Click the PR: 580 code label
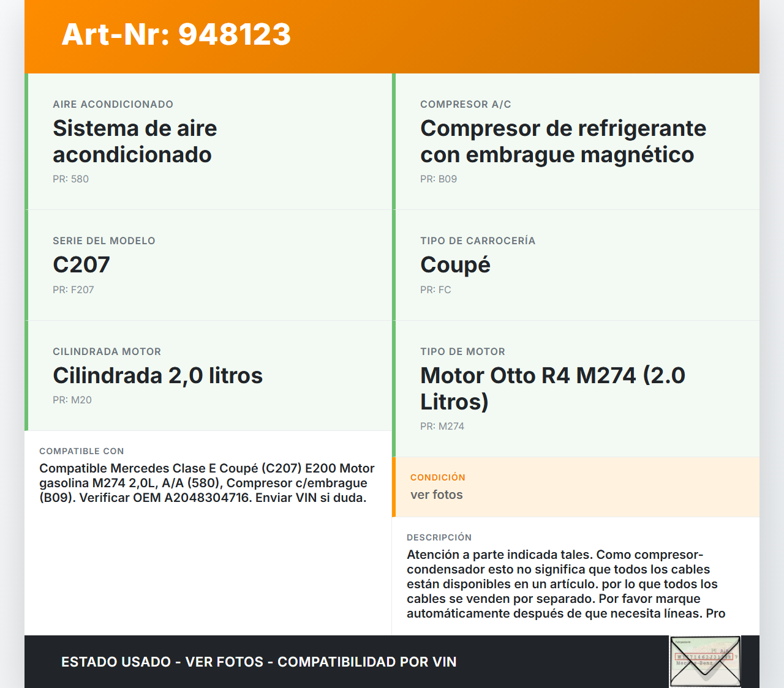784x688 pixels. pos(70,179)
